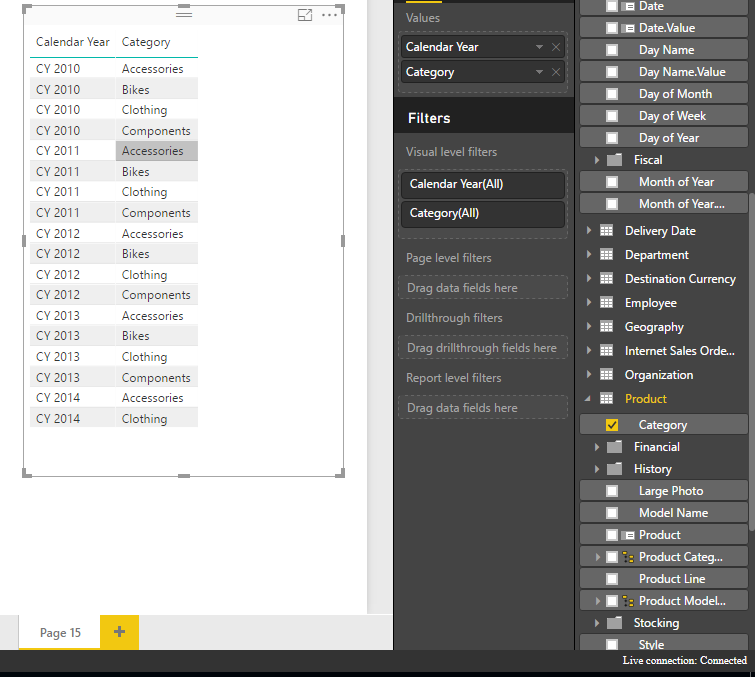The width and height of the screenshot is (755, 677).
Task: Click the Financial folder icon
Action: pos(614,447)
